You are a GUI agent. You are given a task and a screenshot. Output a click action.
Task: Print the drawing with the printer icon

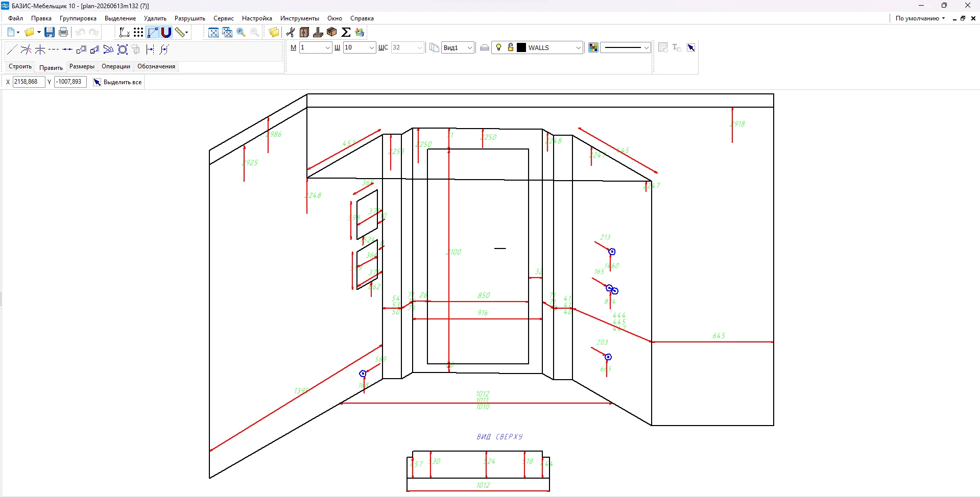[63, 32]
